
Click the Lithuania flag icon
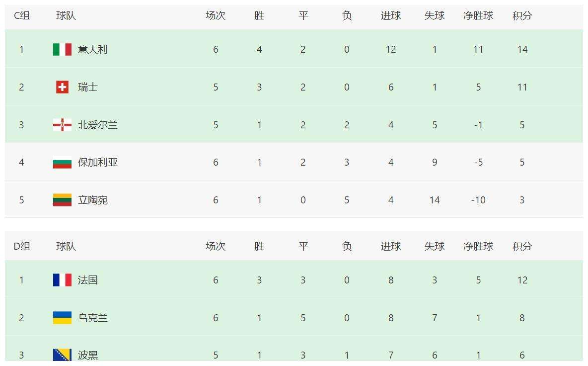pyautogui.click(x=62, y=200)
